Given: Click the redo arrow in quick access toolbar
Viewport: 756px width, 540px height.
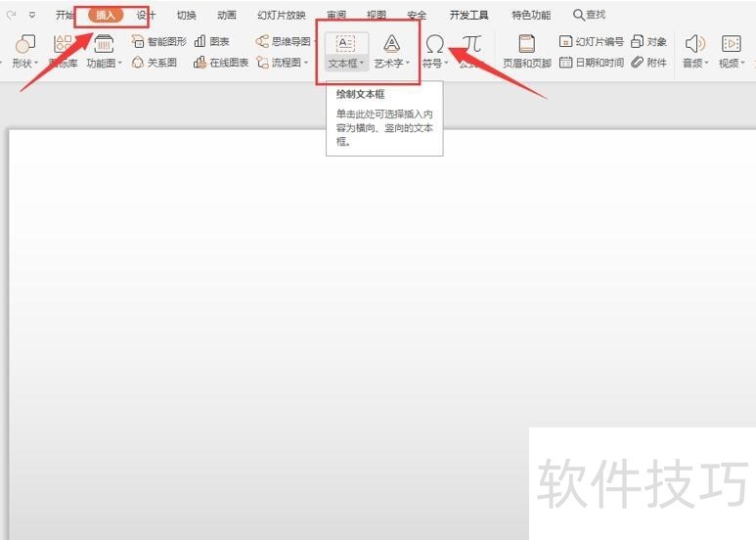Looking at the screenshot, I should pyautogui.click(x=11, y=15).
